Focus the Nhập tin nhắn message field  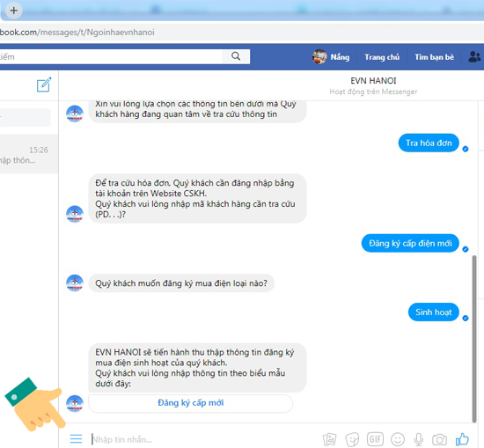click(204, 439)
